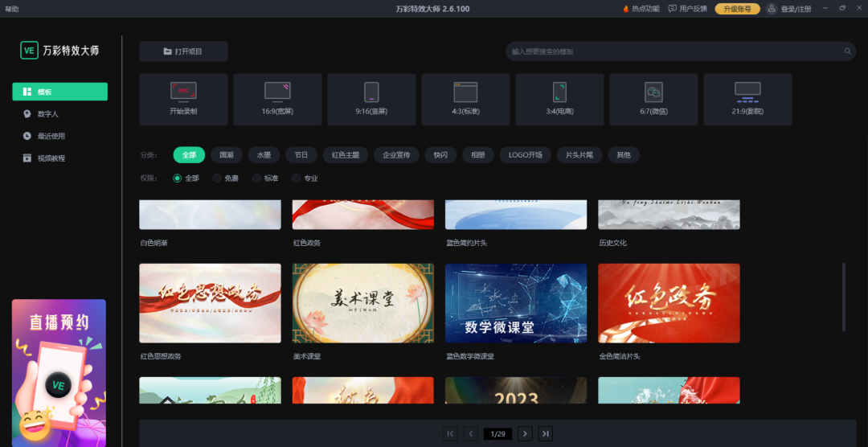Open the 帮助 help menu
Image resolution: width=868 pixels, height=447 pixels.
11,9
